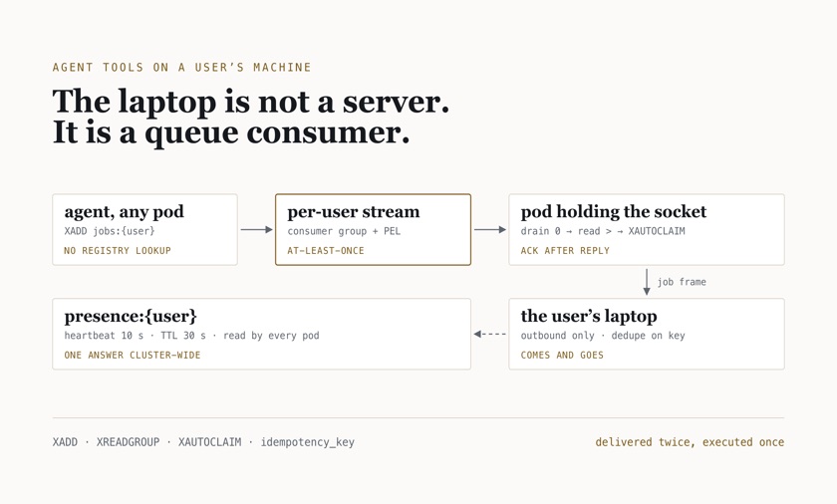Click the 'COMES AND GOES' label

tap(562, 356)
